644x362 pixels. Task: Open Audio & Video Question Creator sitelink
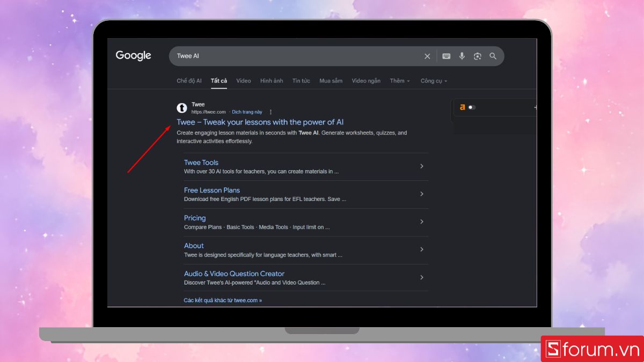click(234, 274)
